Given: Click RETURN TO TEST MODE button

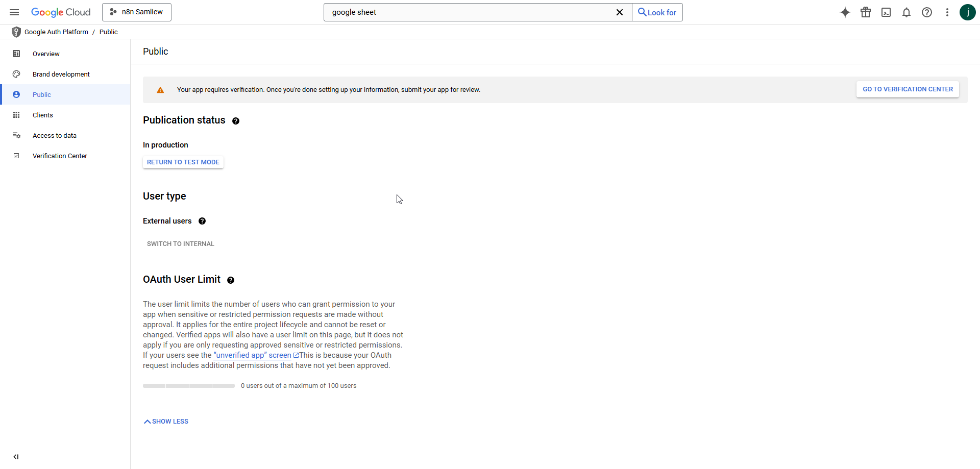Looking at the screenshot, I should click(x=183, y=162).
